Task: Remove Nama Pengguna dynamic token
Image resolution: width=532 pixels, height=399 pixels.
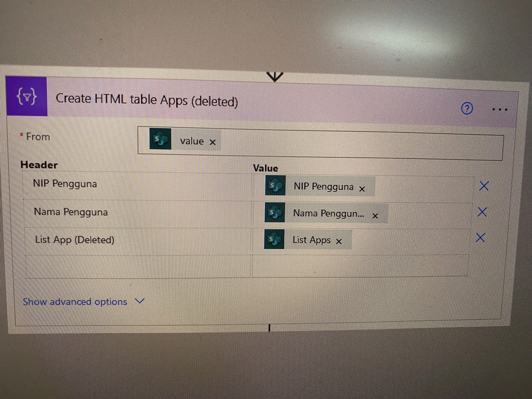Action: tap(375, 216)
